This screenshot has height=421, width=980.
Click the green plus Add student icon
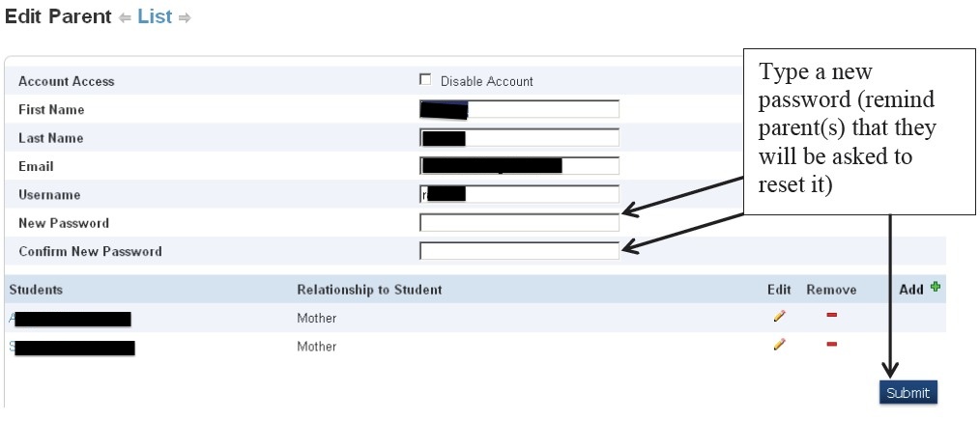pyautogui.click(x=935, y=287)
